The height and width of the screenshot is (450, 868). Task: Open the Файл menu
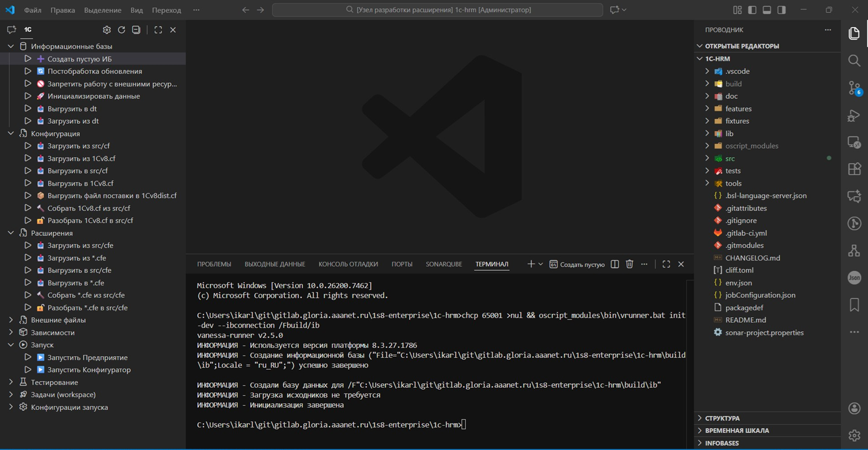pyautogui.click(x=33, y=10)
